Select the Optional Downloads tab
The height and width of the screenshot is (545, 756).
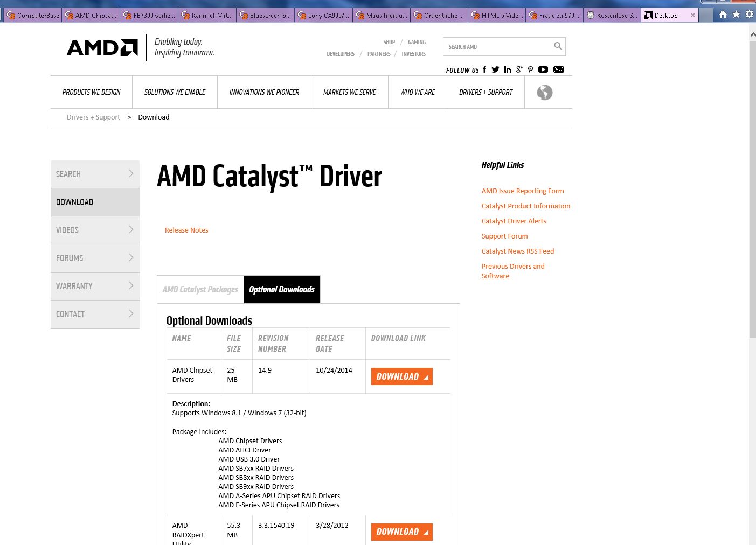click(x=282, y=289)
